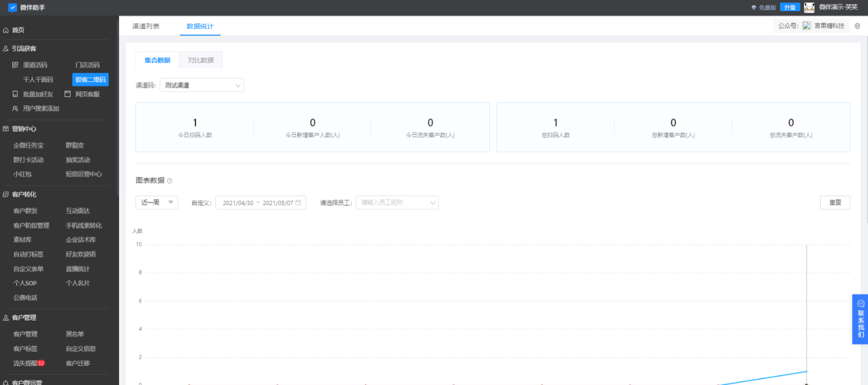Click the 微伴演示-笑笑 account name

coord(838,7)
